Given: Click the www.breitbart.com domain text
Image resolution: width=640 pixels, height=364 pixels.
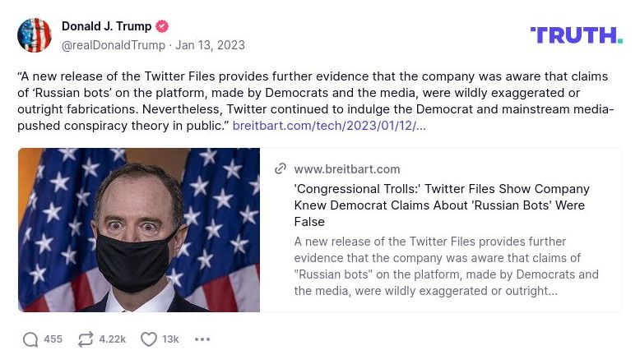Looking at the screenshot, I should (x=346, y=169).
